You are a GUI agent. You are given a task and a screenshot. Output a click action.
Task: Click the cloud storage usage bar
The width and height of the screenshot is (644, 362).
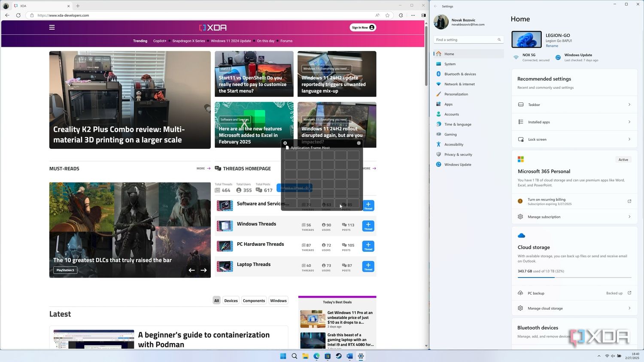(x=574, y=278)
